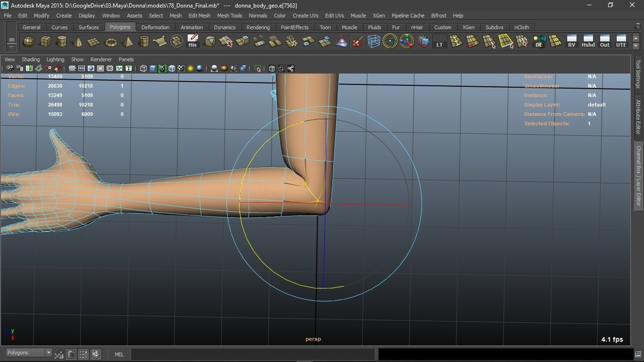The width and height of the screenshot is (644, 362).
Task: Switch to the Surfaces shelf tab
Action: pos(89,27)
